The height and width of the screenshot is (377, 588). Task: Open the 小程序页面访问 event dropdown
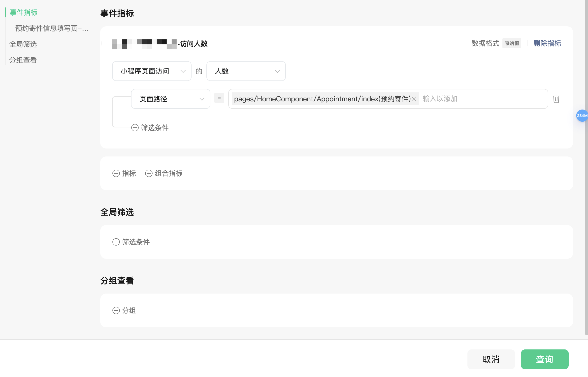tap(152, 71)
